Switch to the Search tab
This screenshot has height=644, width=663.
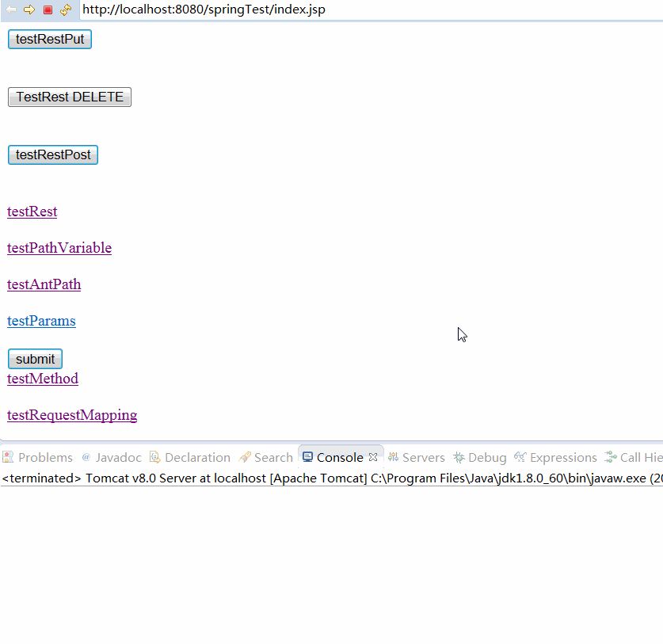click(265, 458)
